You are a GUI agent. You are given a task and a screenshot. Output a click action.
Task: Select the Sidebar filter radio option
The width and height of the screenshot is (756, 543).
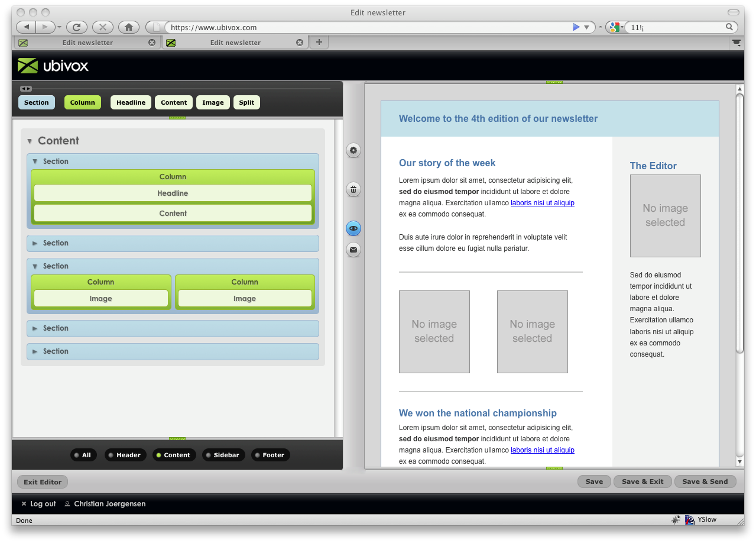click(221, 455)
